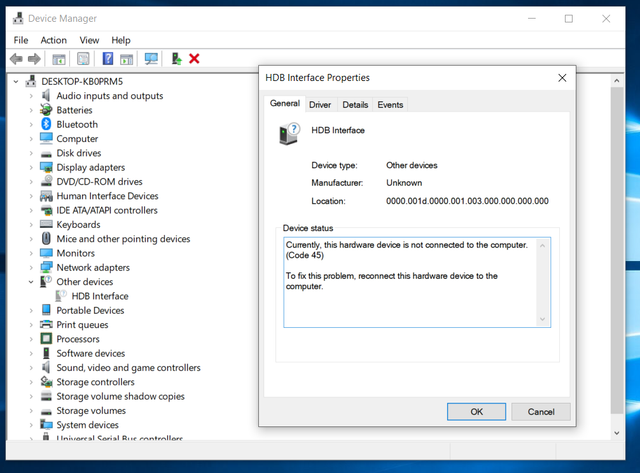Expand the Network adapters node
This screenshot has width=640, height=473.
pyautogui.click(x=31, y=267)
